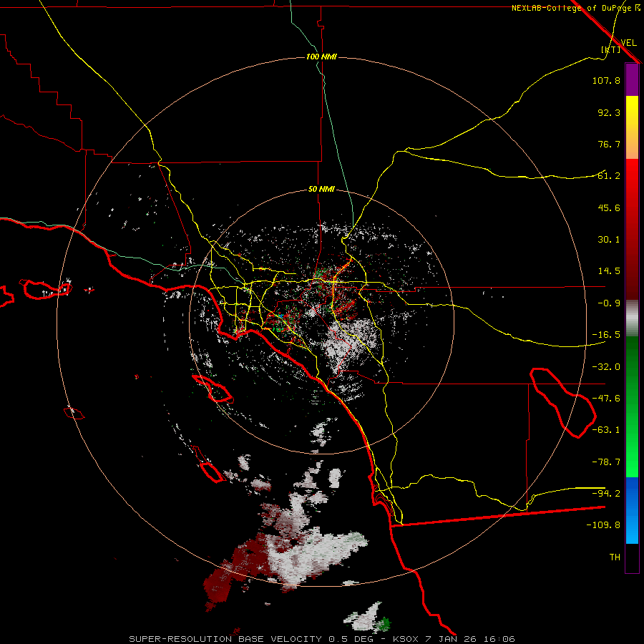Screen dimensions: 644x644
Task: Click the 45.6 velocity scale value
Action: 609,208
